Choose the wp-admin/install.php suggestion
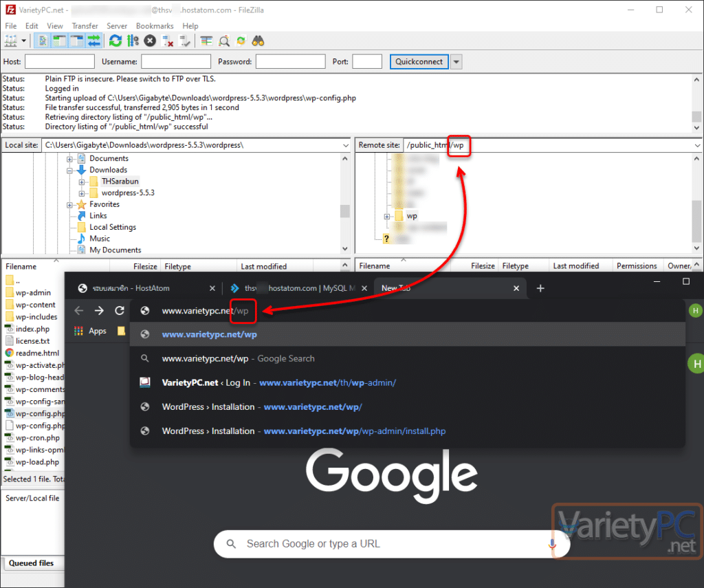The image size is (704, 588). coord(407,431)
